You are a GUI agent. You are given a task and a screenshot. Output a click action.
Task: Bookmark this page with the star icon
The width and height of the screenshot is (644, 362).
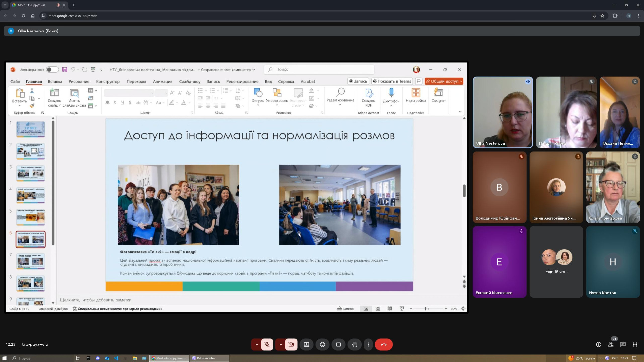pos(602,16)
